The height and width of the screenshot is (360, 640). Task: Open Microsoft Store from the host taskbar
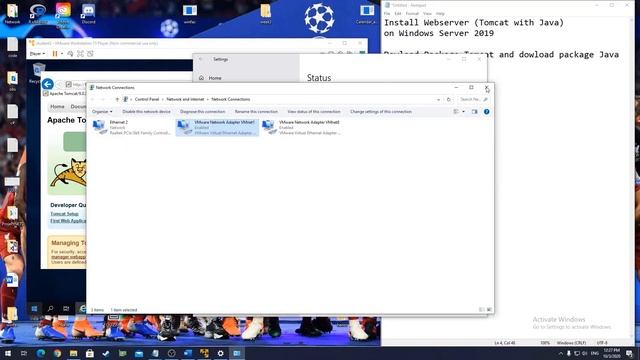point(90,353)
